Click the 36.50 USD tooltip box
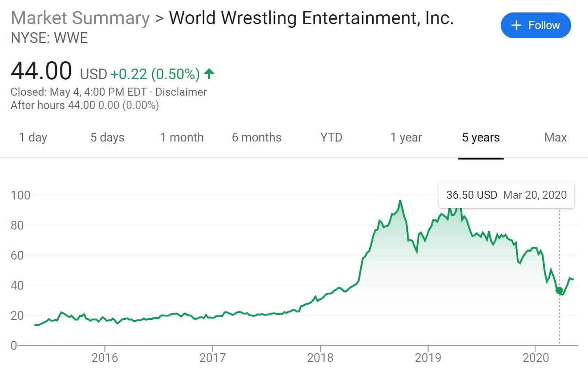This screenshot has width=588, height=370. (x=506, y=195)
